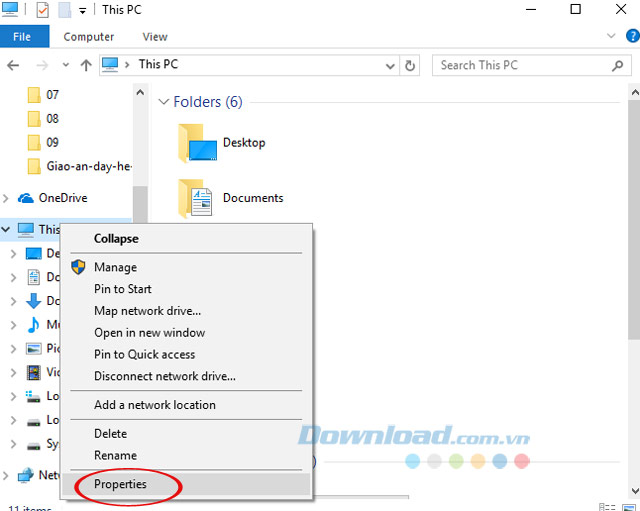Click navigation pane scroll up arrow
The image size is (640, 511).
[140, 92]
